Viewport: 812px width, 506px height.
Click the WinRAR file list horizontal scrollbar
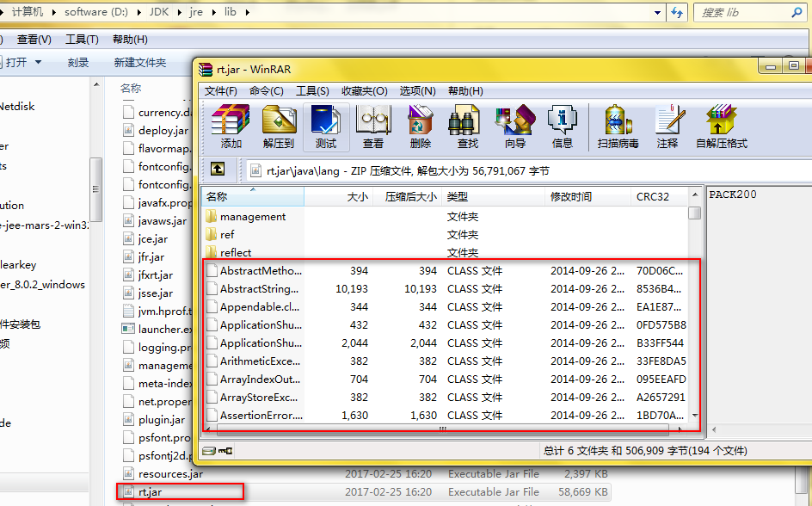tap(442, 429)
